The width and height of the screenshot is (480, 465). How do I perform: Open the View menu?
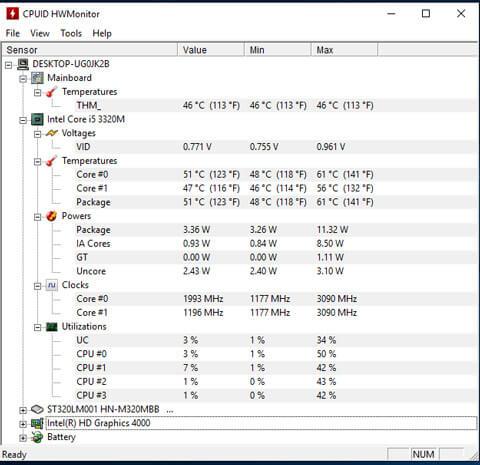click(40, 33)
